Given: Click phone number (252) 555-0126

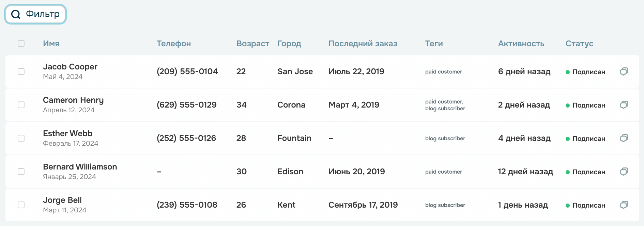Looking at the screenshot, I should click(x=186, y=138).
